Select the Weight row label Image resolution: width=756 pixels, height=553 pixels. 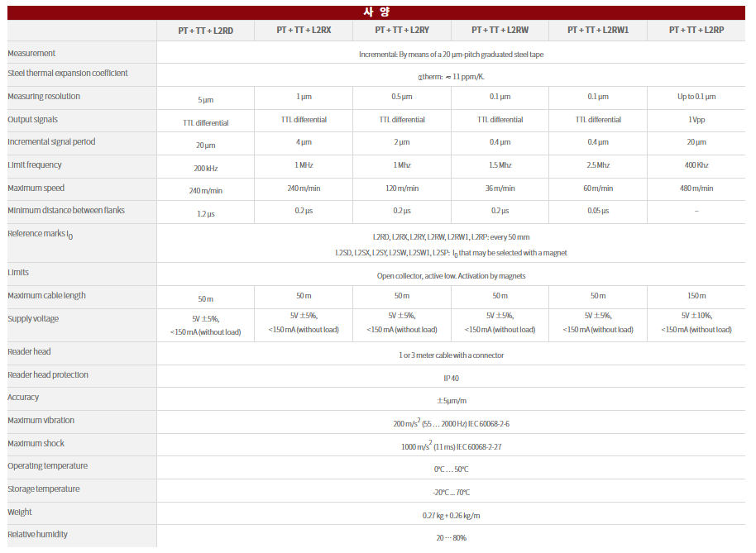click(19, 512)
